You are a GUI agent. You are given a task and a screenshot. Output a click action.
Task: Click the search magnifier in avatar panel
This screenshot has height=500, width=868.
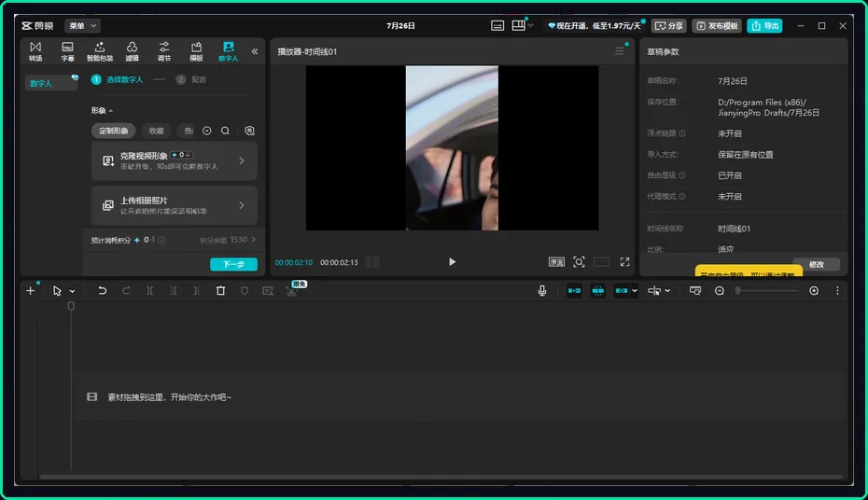[x=225, y=131]
